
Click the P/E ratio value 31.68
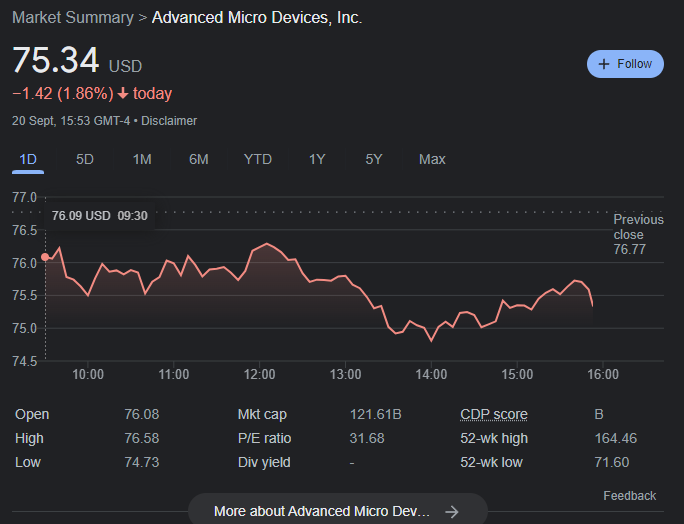coord(367,438)
